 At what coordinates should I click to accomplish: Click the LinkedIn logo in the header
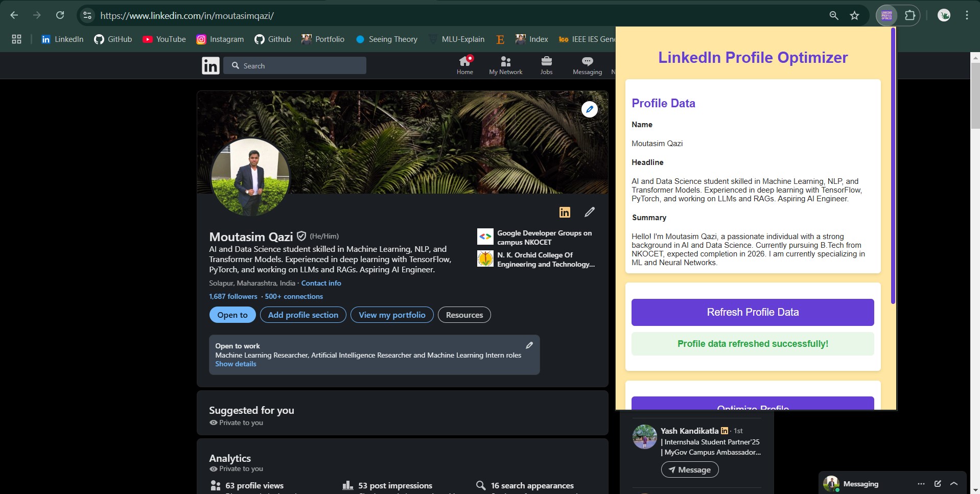point(211,65)
